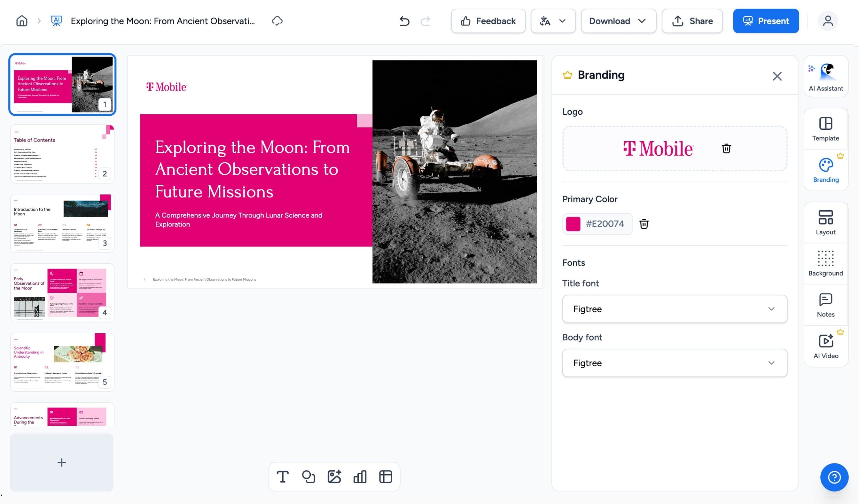
Task: Navigate home via the breadcrumb house icon
Action: click(x=21, y=21)
